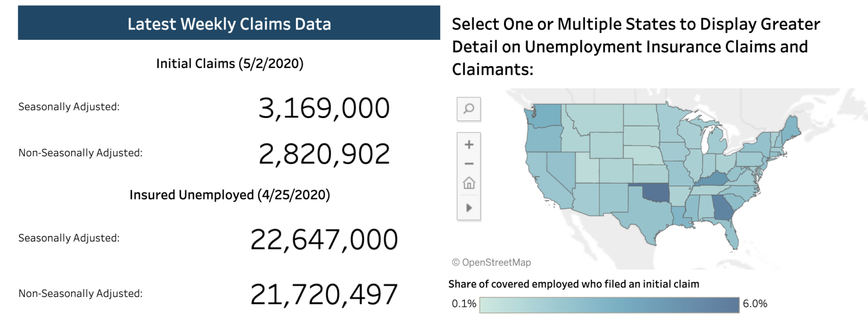Expand the map tools arrow flyout
The image size is (868, 329).
point(469,208)
